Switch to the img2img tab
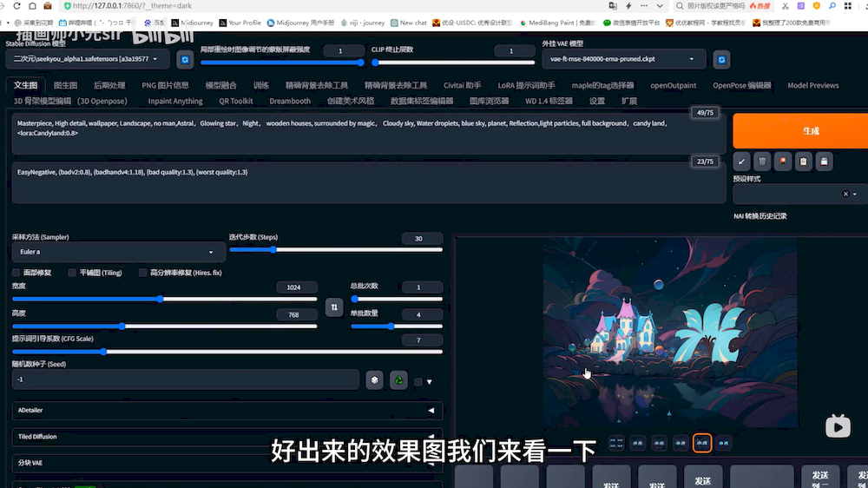Viewport: 868px width, 488px height. [65, 85]
